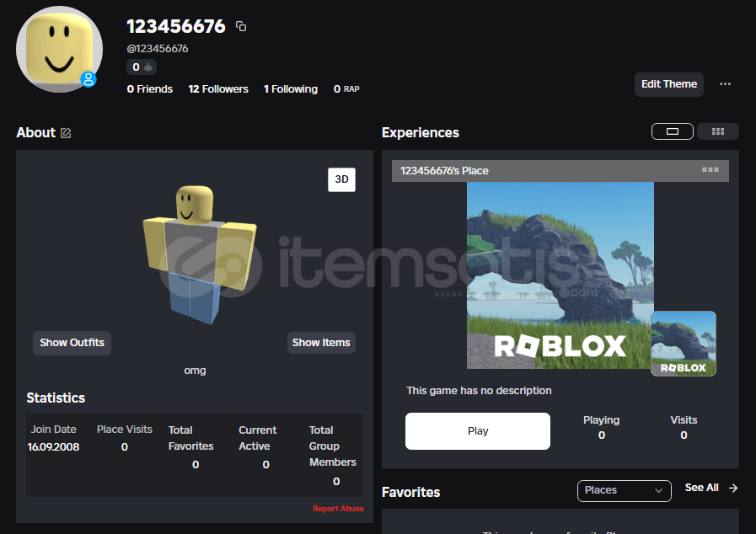
Task: View the 12 Followers list
Action: tap(218, 89)
